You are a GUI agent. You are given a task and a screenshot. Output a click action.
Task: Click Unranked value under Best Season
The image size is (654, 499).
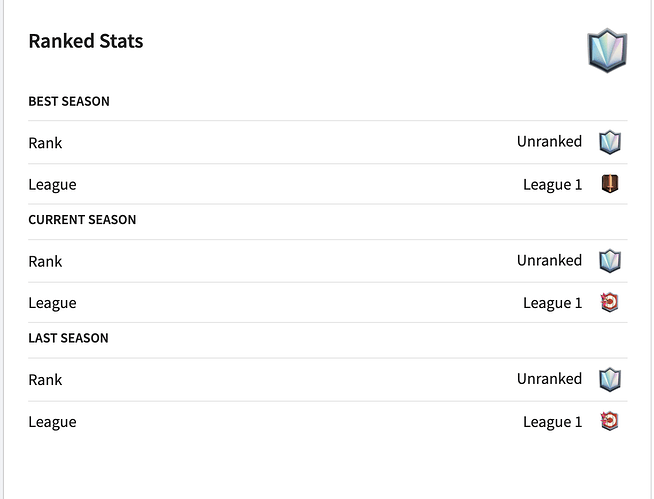pos(549,142)
